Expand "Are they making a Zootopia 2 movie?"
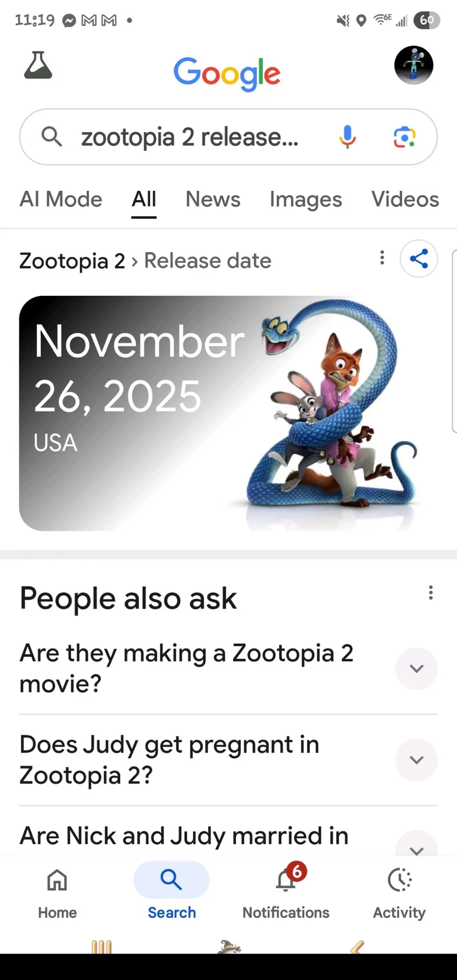Image resolution: width=457 pixels, height=980 pixels. coord(416,668)
